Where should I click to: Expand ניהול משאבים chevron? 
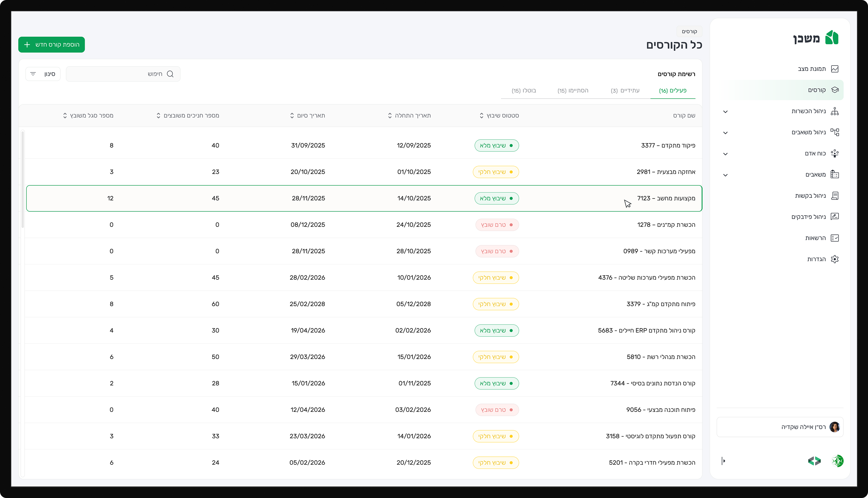click(x=725, y=133)
